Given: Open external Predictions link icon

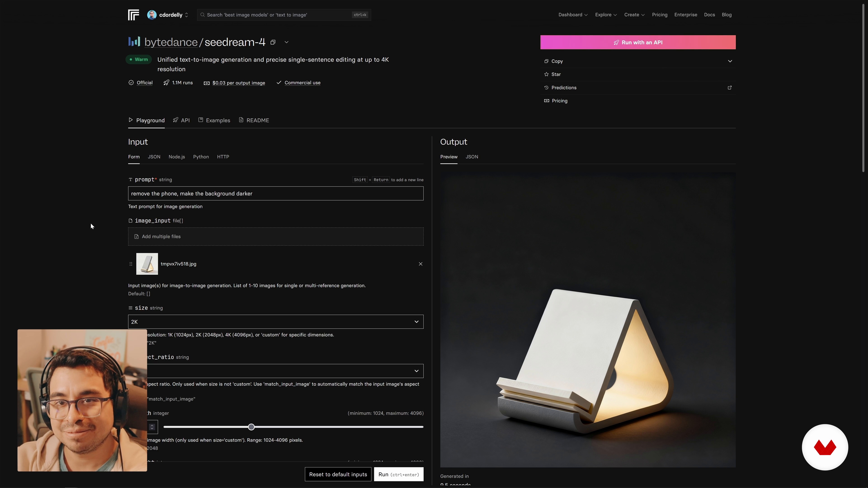Looking at the screenshot, I should coord(729,88).
